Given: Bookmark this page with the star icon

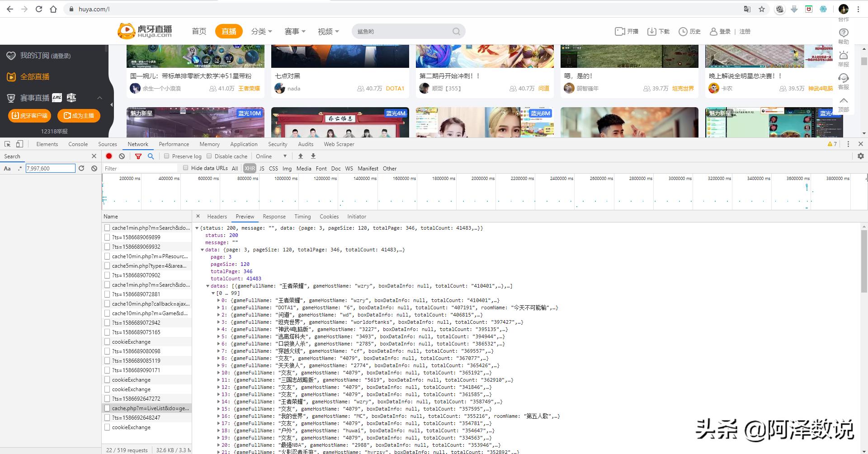Looking at the screenshot, I should pos(762,9).
